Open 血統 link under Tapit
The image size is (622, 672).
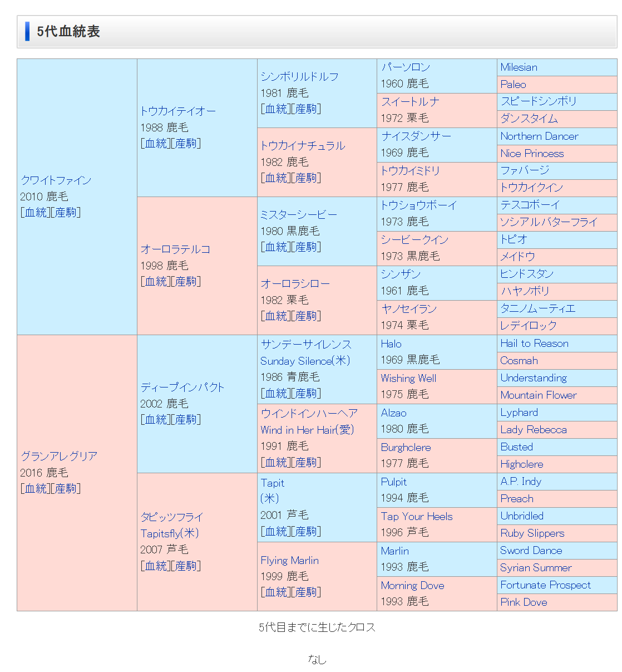[277, 531]
